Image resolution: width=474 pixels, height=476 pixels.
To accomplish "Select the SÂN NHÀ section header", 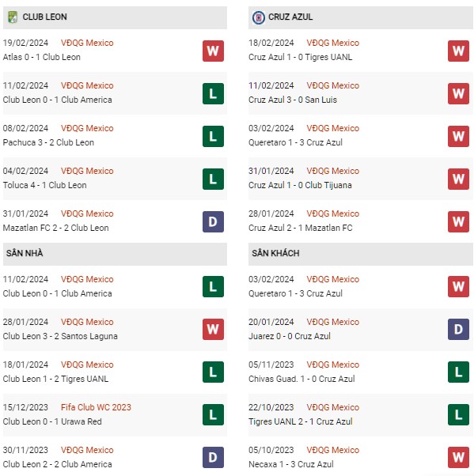I will pos(115,253).
